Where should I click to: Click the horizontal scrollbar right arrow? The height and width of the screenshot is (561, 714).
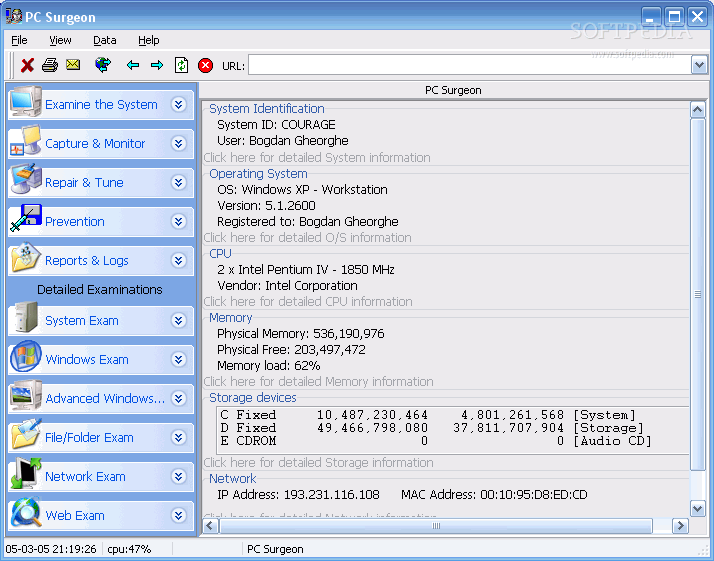680,526
